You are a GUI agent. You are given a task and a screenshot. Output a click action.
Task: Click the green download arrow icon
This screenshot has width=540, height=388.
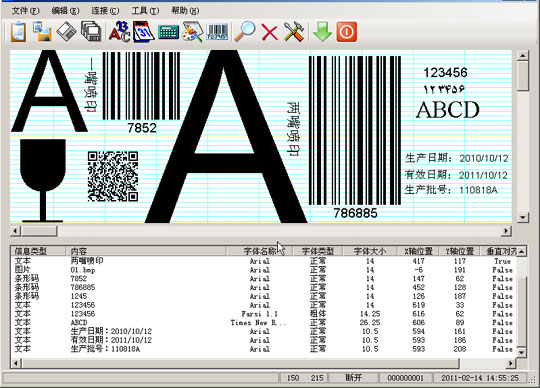(322, 32)
